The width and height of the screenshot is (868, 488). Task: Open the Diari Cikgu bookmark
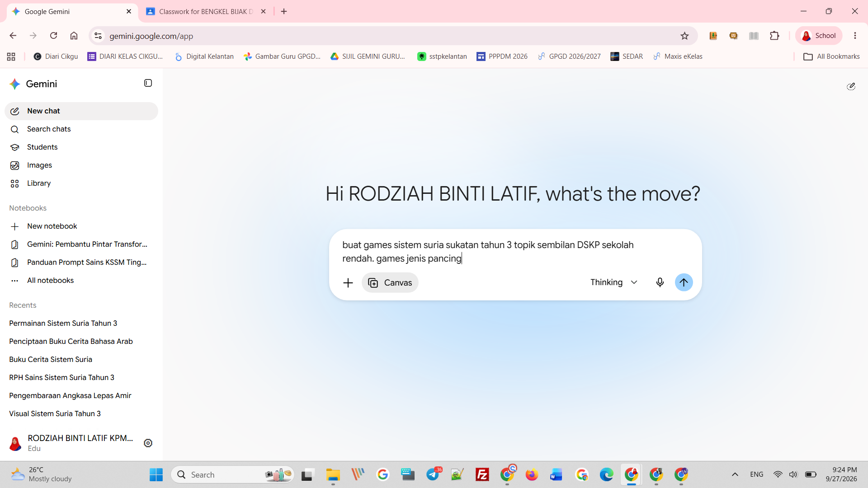[56, 56]
